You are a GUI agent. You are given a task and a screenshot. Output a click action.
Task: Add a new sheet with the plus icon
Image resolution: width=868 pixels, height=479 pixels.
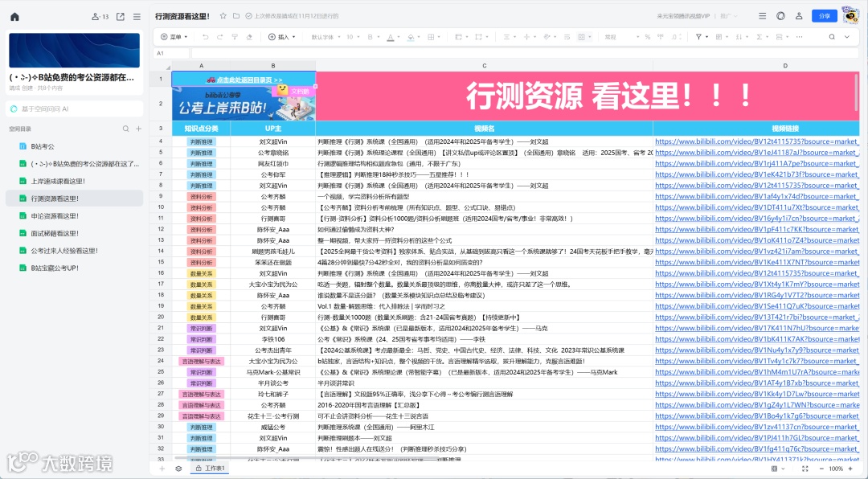[x=162, y=469]
